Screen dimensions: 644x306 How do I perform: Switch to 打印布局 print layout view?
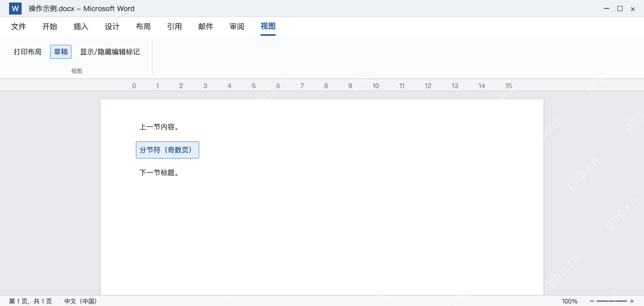pyautogui.click(x=28, y=52)
